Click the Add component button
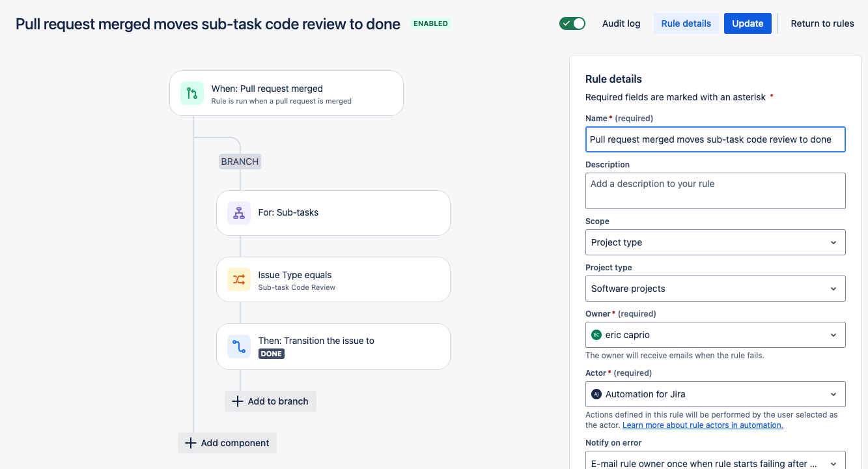Viewport: 868px width, 469px height. pyautogui.click(x=227, y=443)
